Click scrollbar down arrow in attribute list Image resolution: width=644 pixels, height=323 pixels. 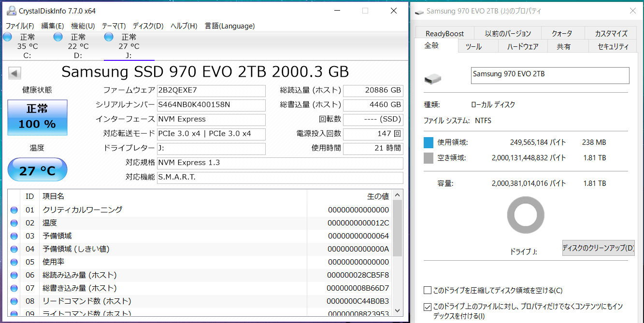(x=398, y=310)
